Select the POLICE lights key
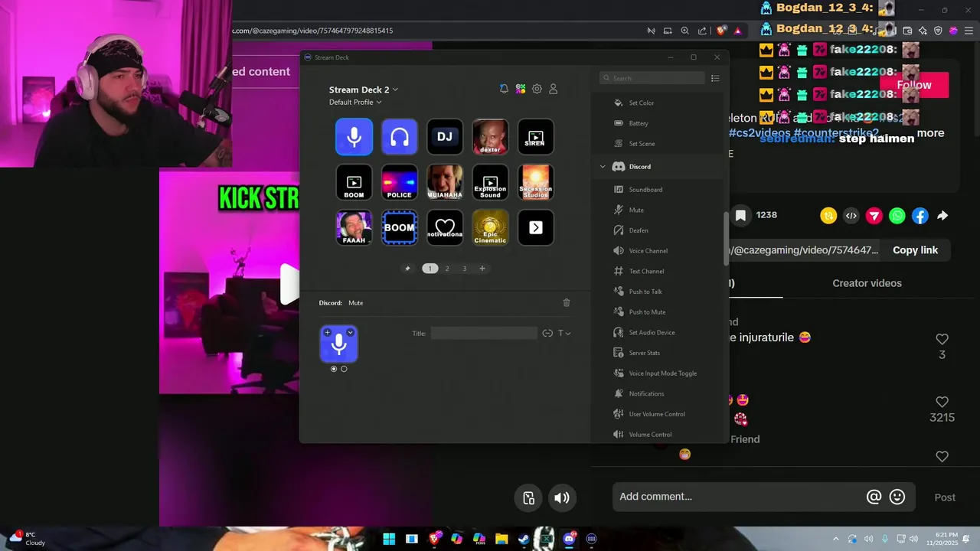The width and height of the screenshot is (980, 551). click(x=399, y=182)
